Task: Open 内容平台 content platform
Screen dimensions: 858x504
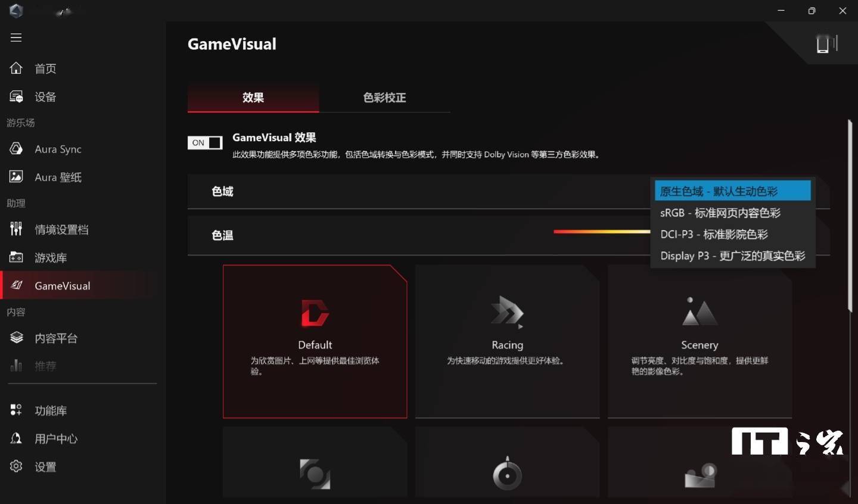Action: (x=55, y=338)
